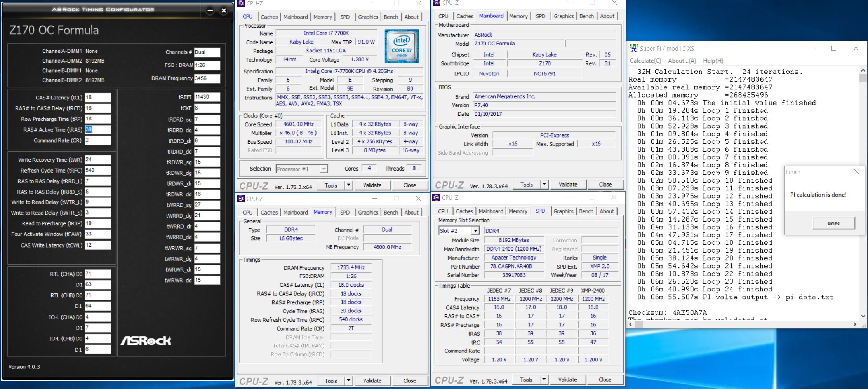Open the Calculate(C) menu in Super PI
Screen dimensions: 868x389
(645, 61)
